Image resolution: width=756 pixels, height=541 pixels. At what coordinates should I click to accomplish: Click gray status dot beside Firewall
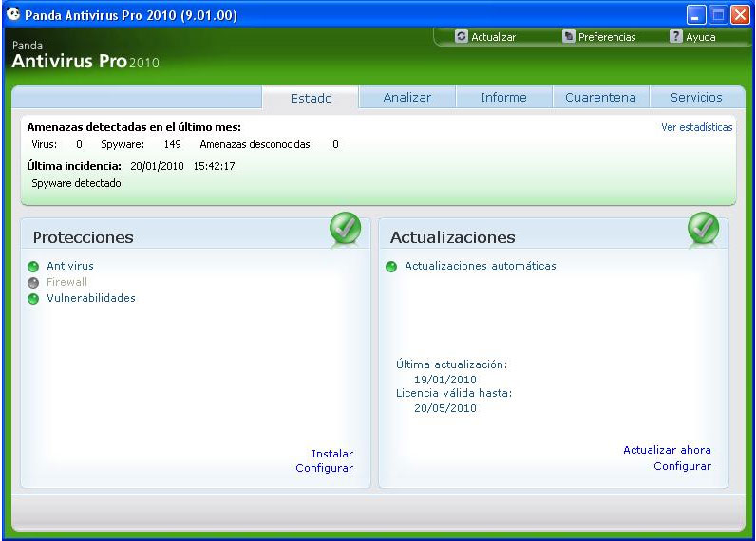[x=33, y=282]
